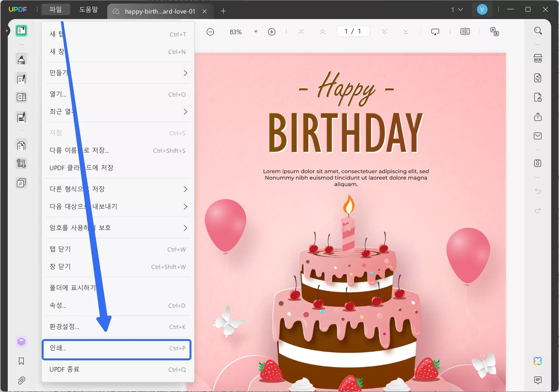The width and height of the screenshot is (559, 392).
Task: Go to the first page arrow
Action: (301, 32)
